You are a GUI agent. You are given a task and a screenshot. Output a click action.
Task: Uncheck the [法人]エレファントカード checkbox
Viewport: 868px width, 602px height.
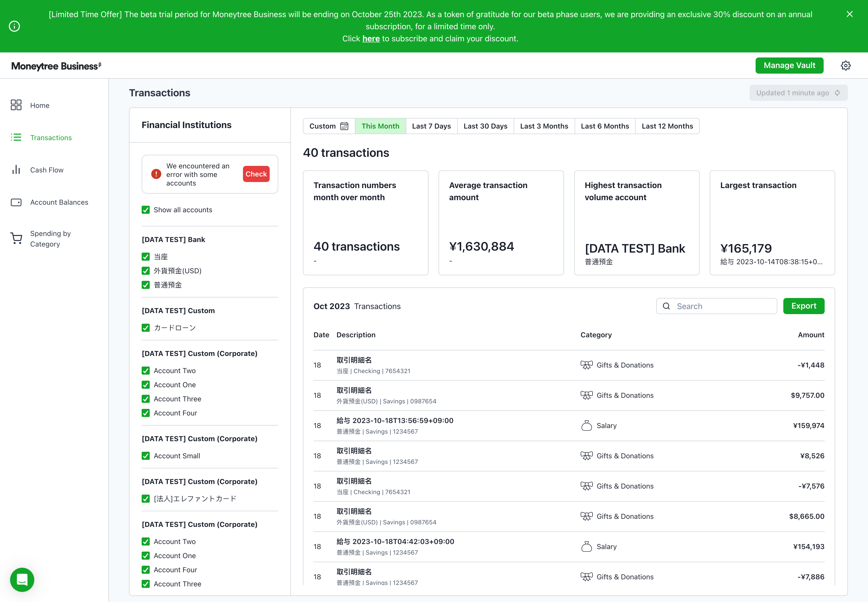[145, 498]
